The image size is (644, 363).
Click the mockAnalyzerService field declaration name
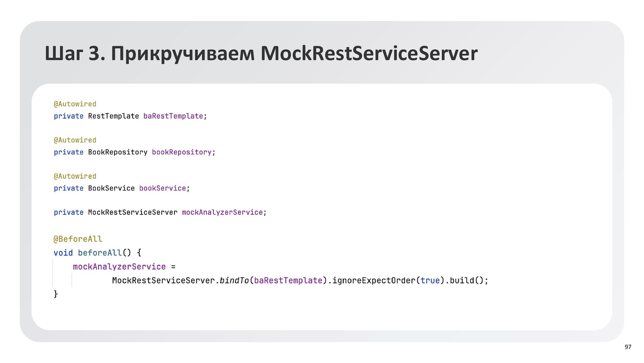coord(222,212)
